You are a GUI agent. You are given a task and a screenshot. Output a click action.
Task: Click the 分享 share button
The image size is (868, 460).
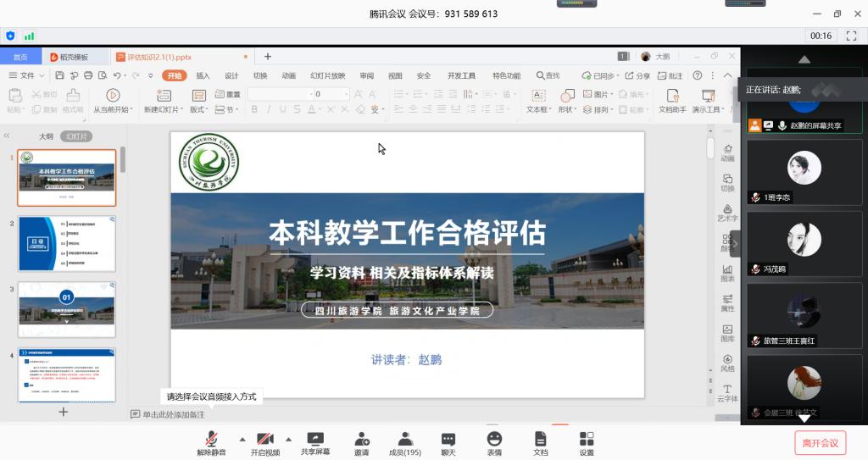click(637, 75)
